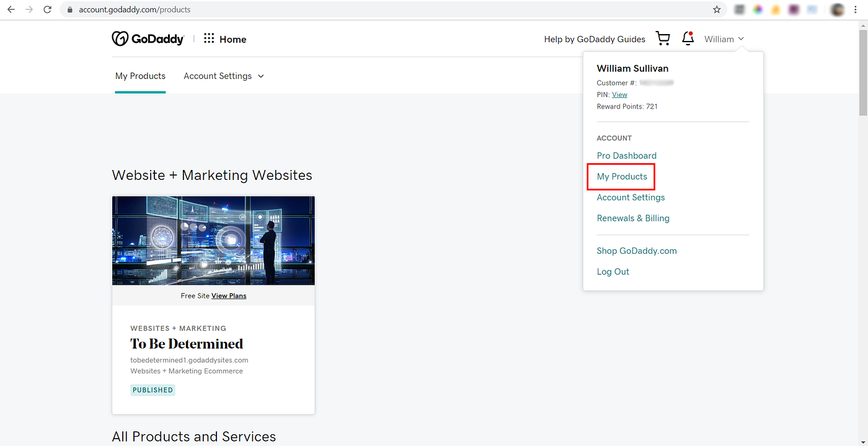Click tobedetermined1.godaddysites.com text
This screenshot has height=446, width=868.
[x=189, y=360]
